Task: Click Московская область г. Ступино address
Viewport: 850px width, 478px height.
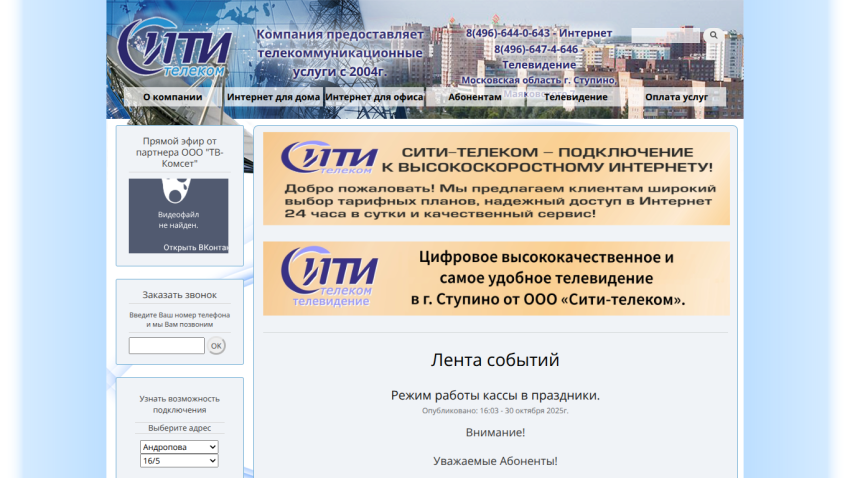Action: [x=539, y=80]
